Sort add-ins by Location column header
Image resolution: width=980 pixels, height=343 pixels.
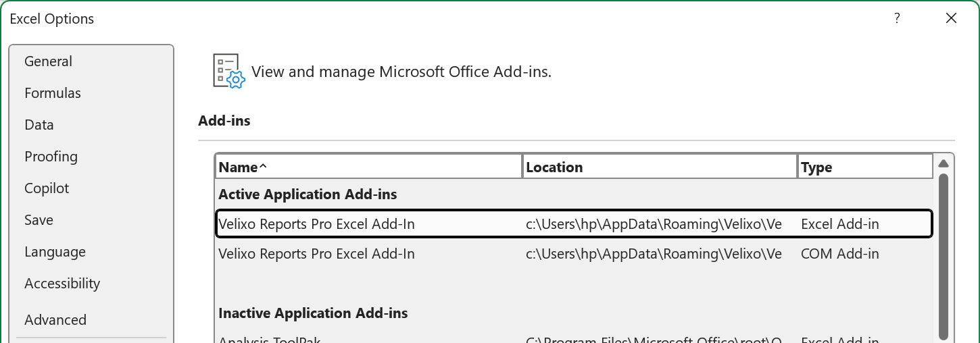click(660, 167)
